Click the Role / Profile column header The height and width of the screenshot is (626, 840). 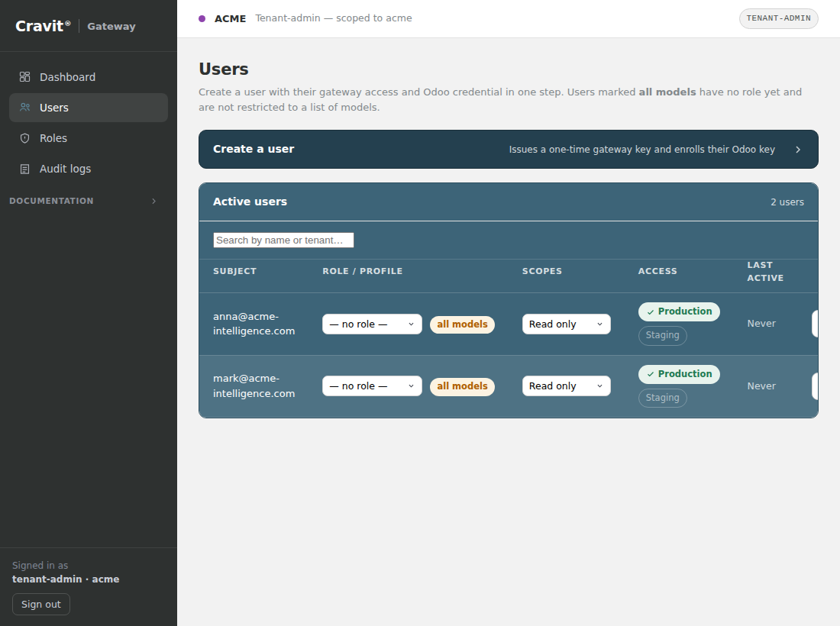point(362,271)
